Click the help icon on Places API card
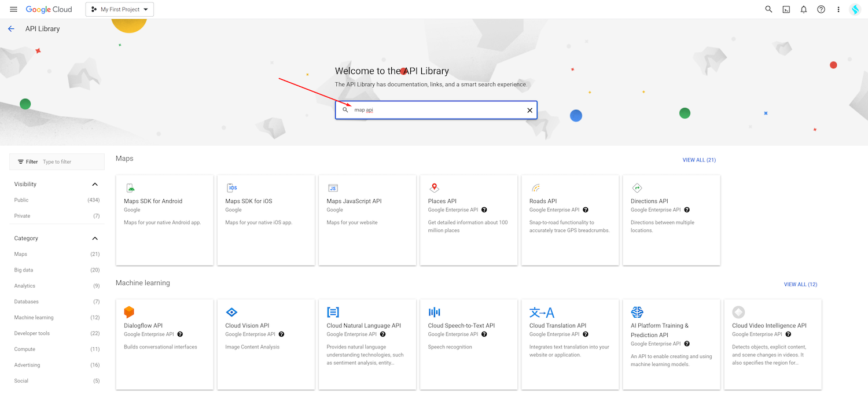 point(484,210)
